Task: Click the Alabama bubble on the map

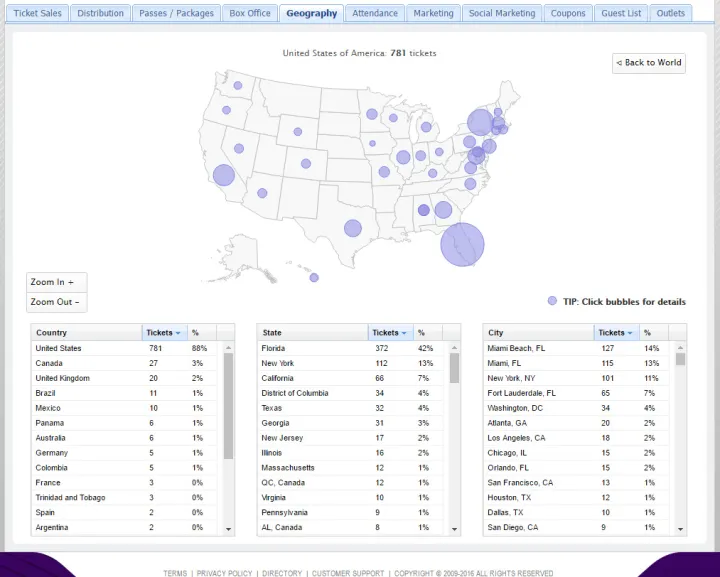Action: pos(424,210)
